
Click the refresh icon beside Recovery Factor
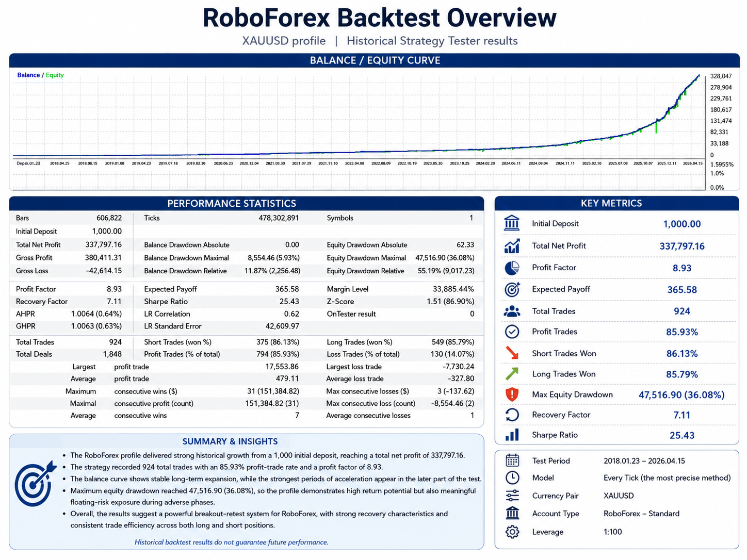[512, 415]
